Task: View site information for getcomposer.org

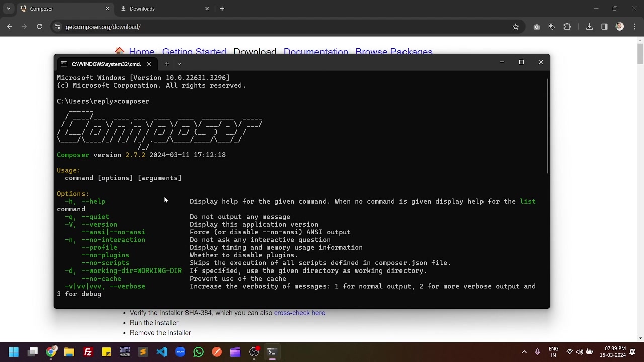Action: pos(57,27)
